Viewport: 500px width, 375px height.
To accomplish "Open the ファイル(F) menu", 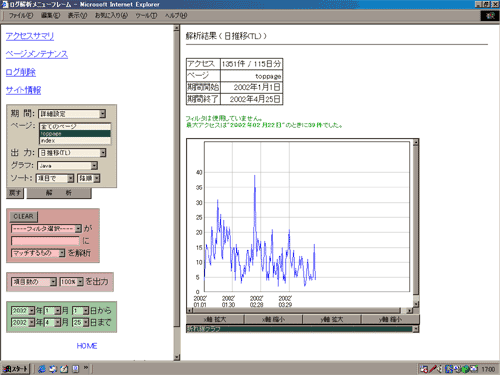I will (x=21, y=16).
